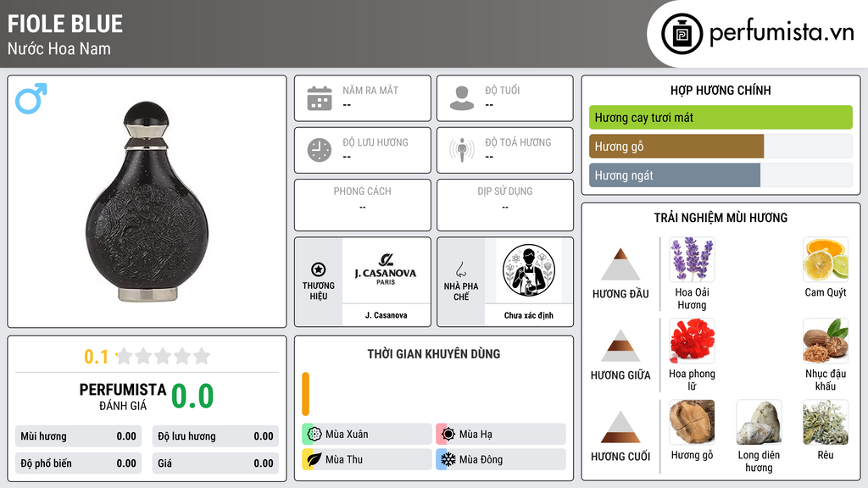Click the Hương cay tươi mát accord bar
This screenshot has width=868, height=488.
point(721,117)
